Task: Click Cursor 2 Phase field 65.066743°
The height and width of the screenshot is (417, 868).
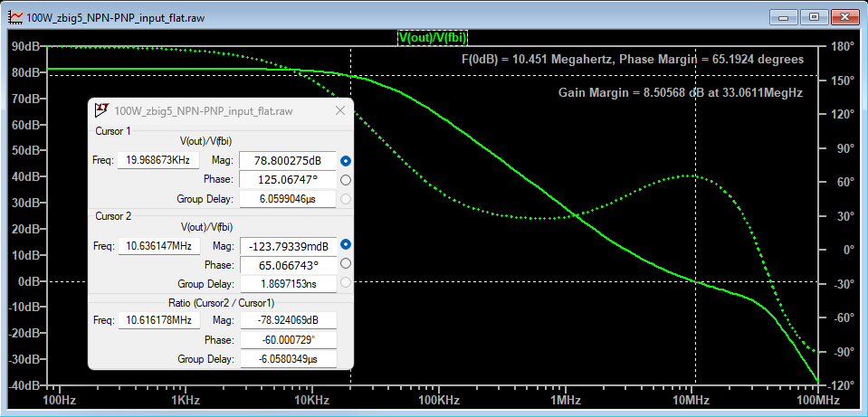Action: tap(287, 264)
